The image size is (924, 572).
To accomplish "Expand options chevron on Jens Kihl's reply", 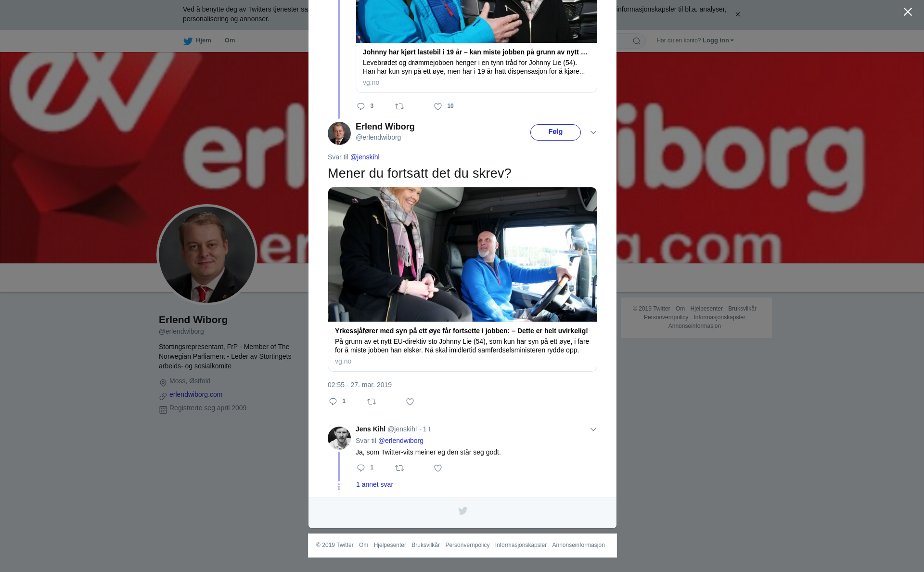I will pos(593,429).
